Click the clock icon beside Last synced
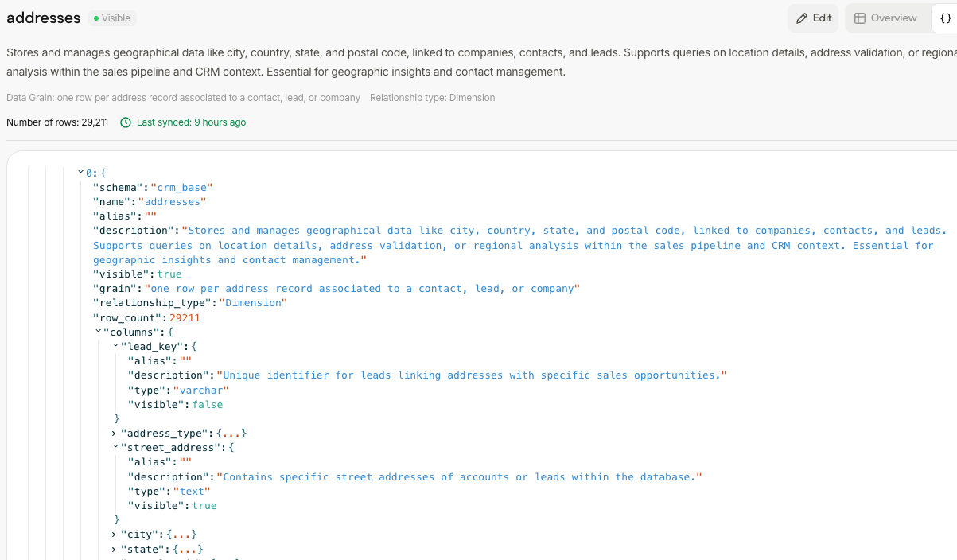957x560 pixels. coord(126,122)
